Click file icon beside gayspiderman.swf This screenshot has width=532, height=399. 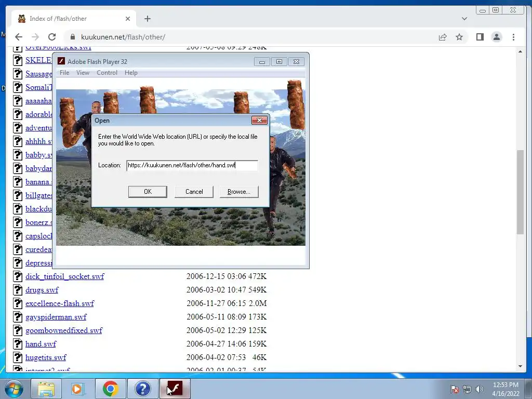18,317
